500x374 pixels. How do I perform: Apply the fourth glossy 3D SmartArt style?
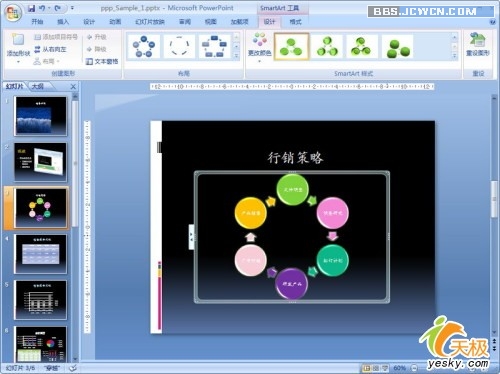[398, 47]
